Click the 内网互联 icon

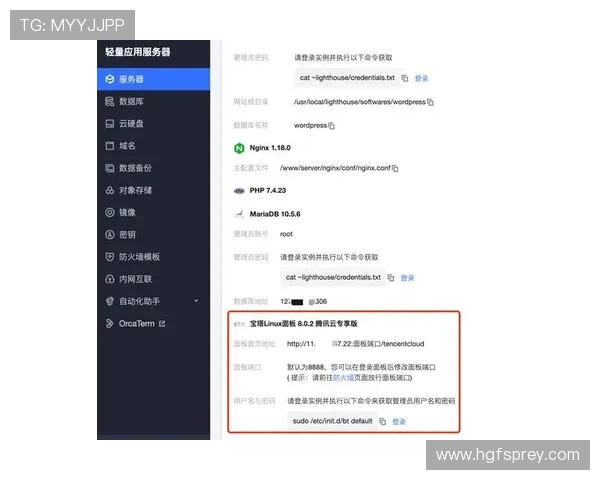coord(110,279)
